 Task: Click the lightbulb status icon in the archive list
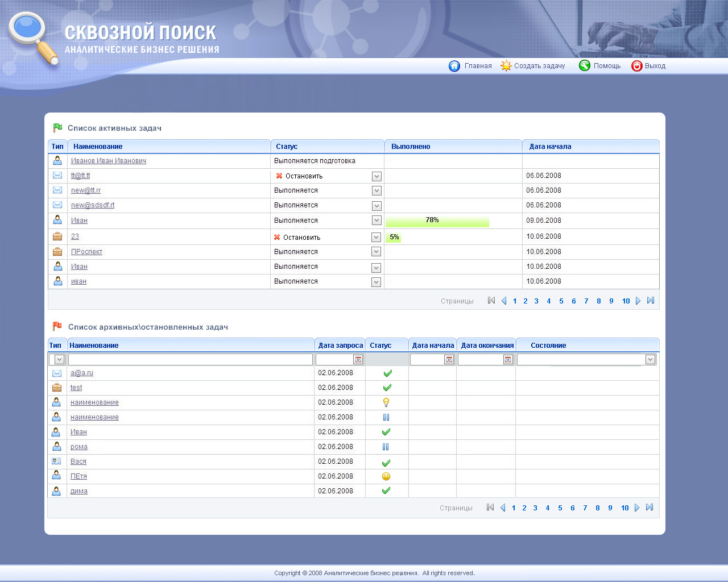click(x=386, y=402)
